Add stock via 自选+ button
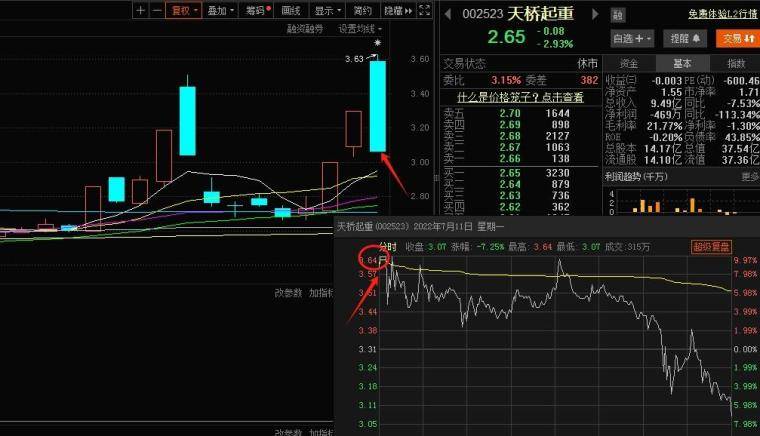 [632, 38]
